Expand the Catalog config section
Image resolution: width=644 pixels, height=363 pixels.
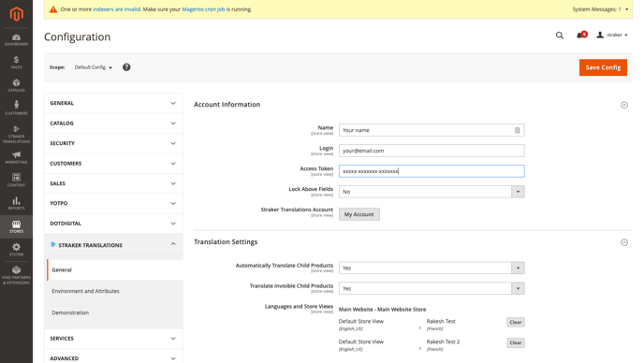point(113,123)
